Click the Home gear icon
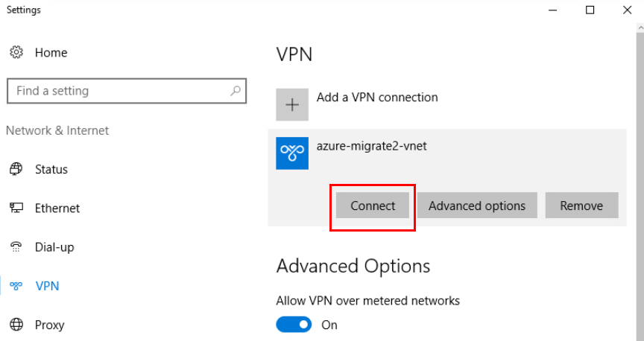The width and height of the screenshot is (644, 341). (16, 52)
